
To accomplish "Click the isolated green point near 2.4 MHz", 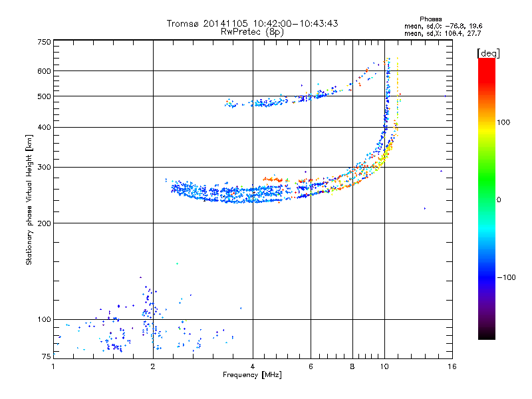I will [x=177, y=263].
